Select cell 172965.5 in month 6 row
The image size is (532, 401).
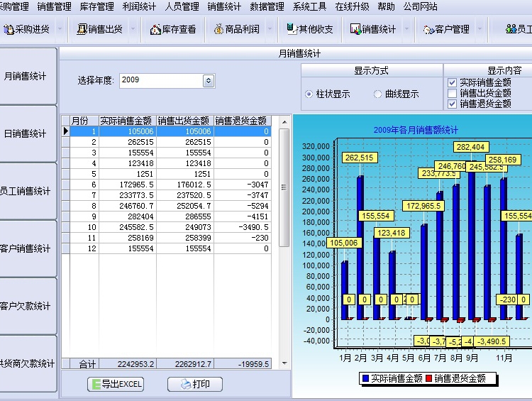128,185
